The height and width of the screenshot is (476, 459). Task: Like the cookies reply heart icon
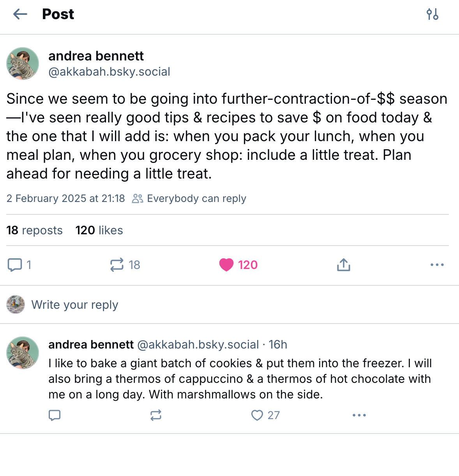click(x=257, y=415)
